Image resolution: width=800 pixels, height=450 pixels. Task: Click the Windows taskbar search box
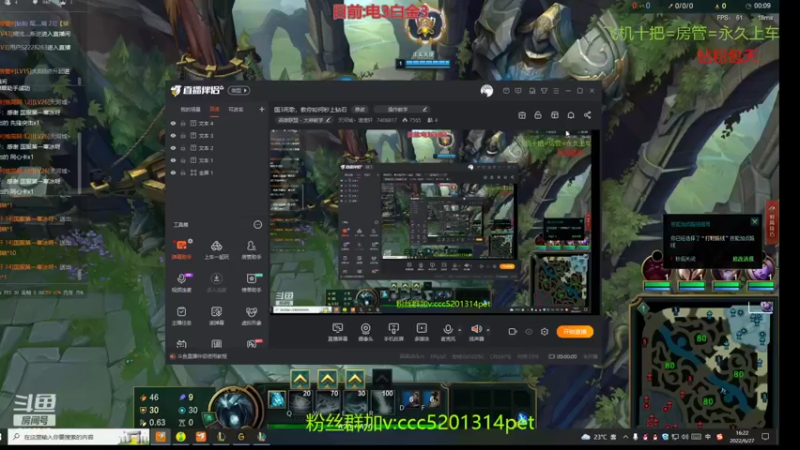coord(78,437)
